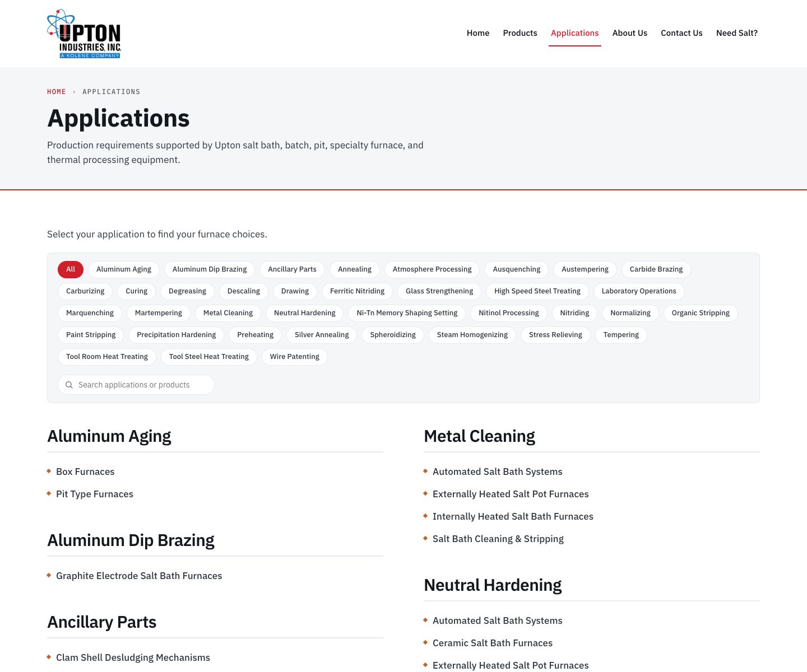This screenshot has height=672, width=807.
Task: Filter by Ni-Tn Memory Shaping Setting
Action: [407, 313]
